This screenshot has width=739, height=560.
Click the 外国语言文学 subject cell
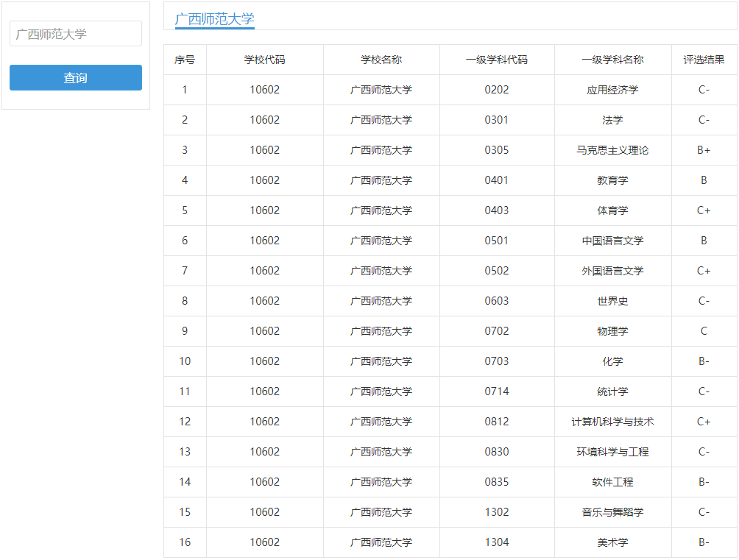point(612,271)
